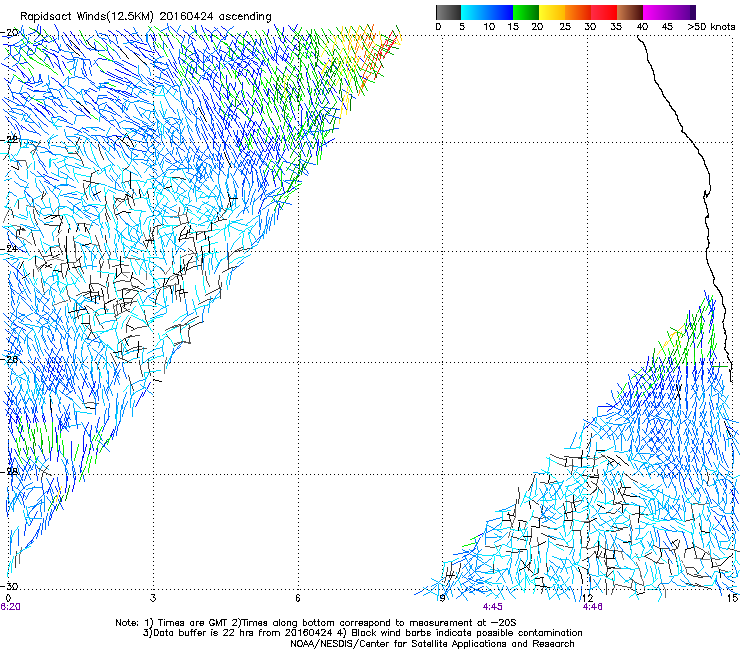Click the legend label "30" under color bar
Image resolution: width=740 pixels, height=650 pixels.
590,27
